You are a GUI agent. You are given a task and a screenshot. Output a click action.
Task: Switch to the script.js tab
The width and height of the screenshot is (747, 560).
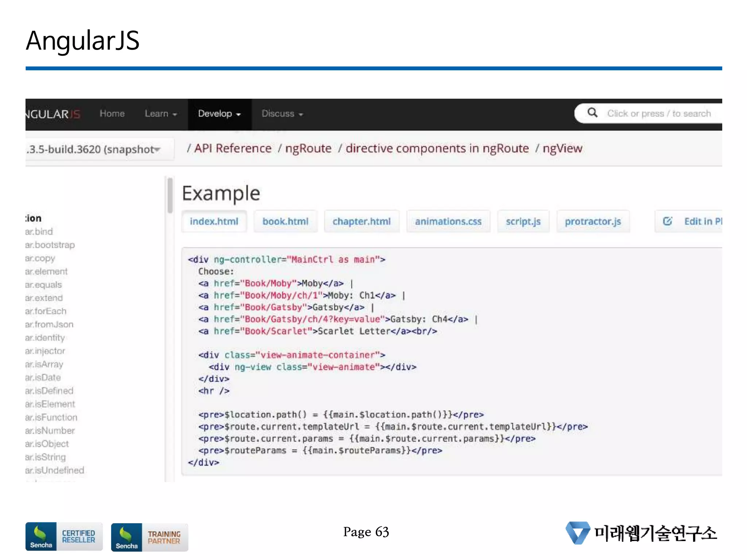pyautogui.click(x=523, y=221)
